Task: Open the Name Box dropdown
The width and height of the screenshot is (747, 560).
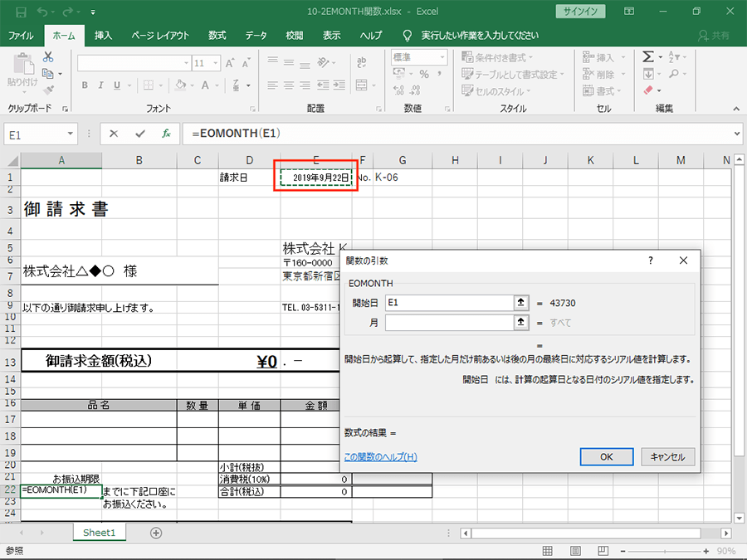Action: point(70,134)
